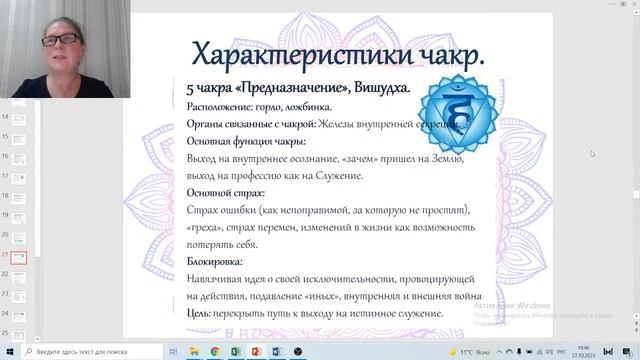
Task: Click the main editor scroll-up arrow
Action: [x=636, y=12]
